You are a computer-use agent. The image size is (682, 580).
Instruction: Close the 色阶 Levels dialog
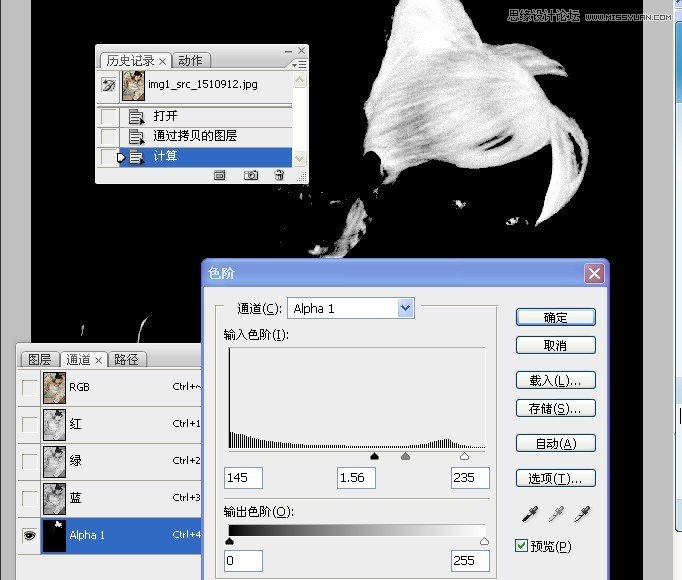594,273
